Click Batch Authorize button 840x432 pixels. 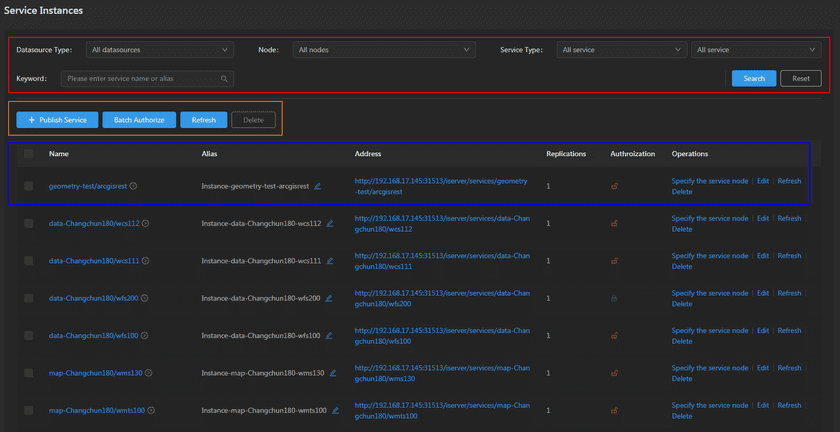click(138, 120)
